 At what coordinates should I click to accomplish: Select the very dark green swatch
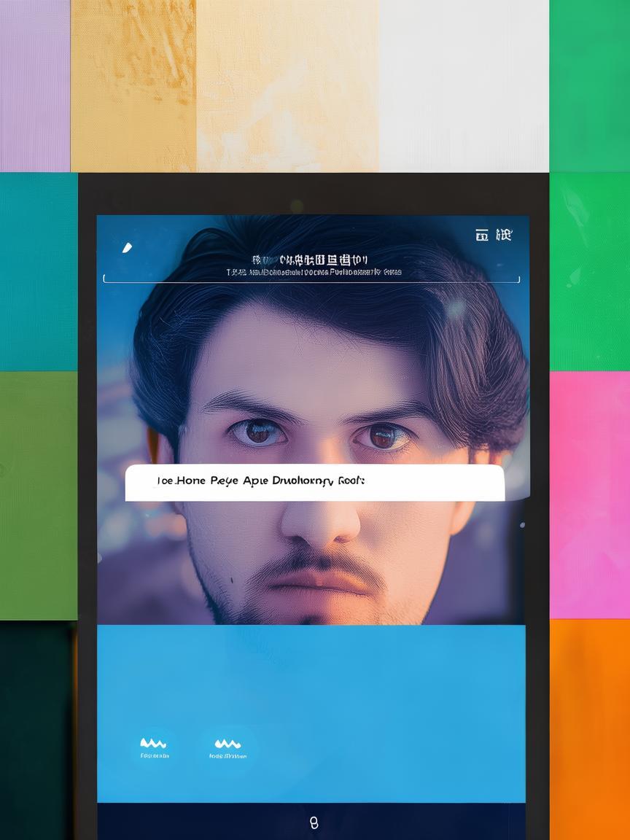(x=36, y=729)
